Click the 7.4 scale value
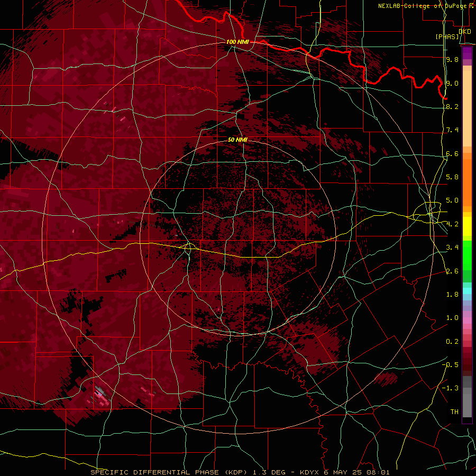Screen dimensions: 476x476 click(452, 130)
